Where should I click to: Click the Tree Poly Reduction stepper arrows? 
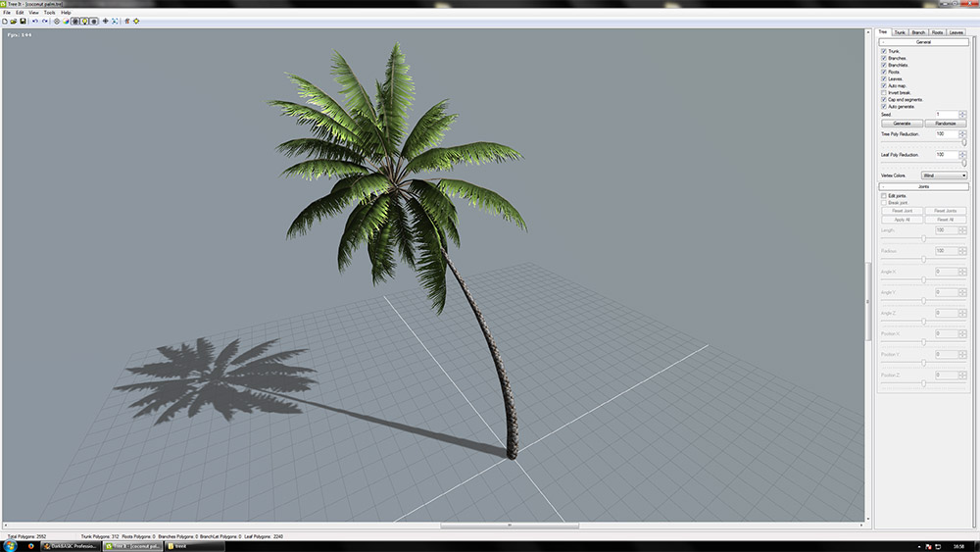(962, 133)
